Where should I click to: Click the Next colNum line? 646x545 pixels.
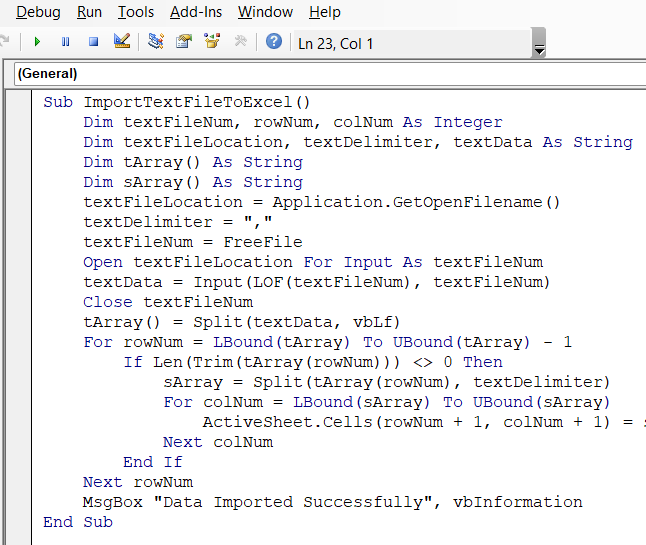pos(218,442)
